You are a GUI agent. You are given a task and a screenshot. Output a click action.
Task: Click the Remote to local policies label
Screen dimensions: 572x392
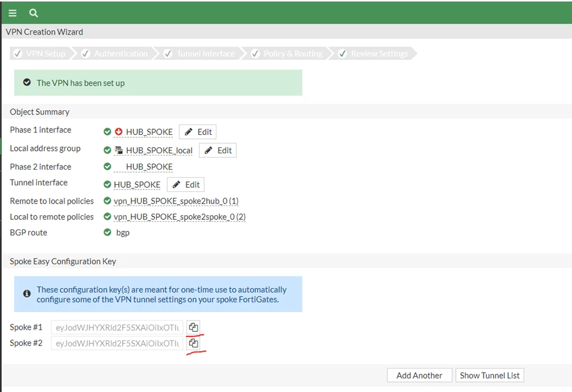pos(52,201)
